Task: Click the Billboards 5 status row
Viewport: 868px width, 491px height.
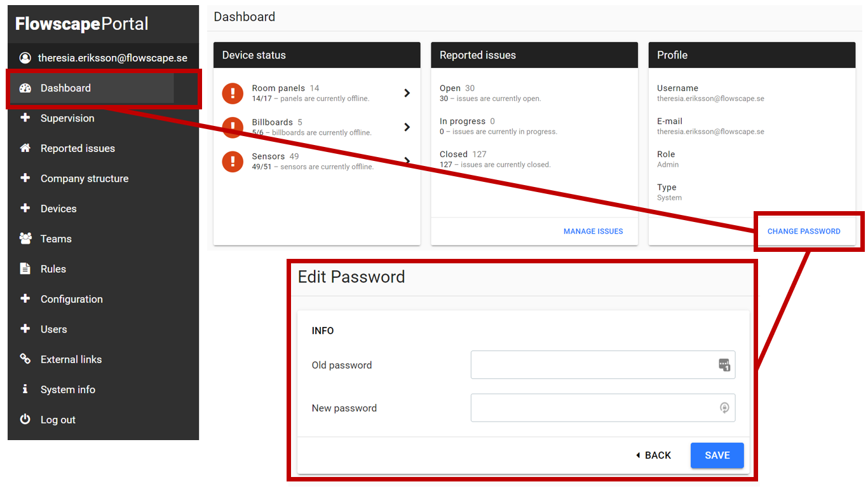Action: [316, 127]
